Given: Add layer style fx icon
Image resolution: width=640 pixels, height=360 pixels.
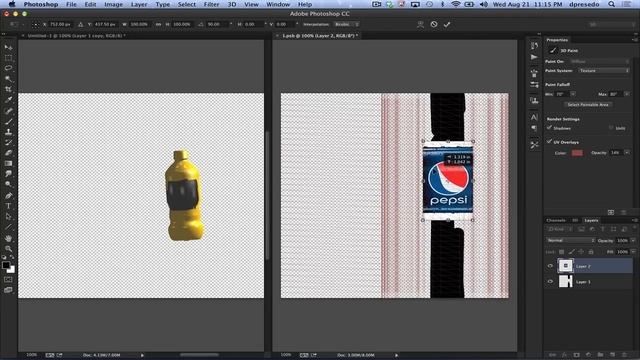Looking at the screenshot, I should point(564,355).
